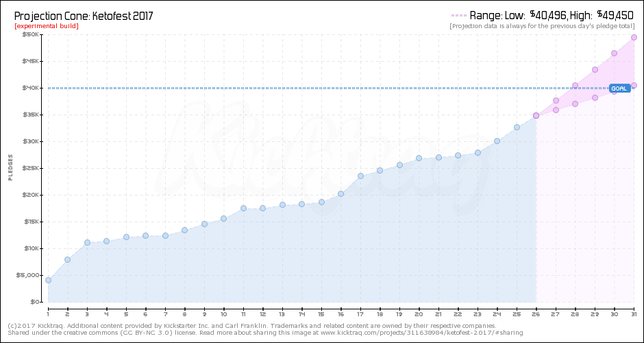Click the $50K y-axis label
The width and height of the screenshot is (644, 343).
31,34
